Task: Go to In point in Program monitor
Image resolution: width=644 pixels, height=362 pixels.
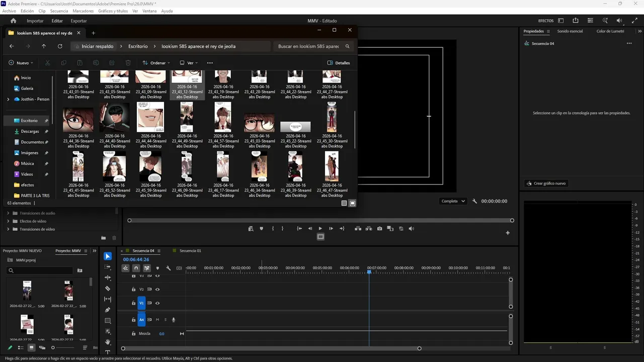Action: [x=299, y=229]
